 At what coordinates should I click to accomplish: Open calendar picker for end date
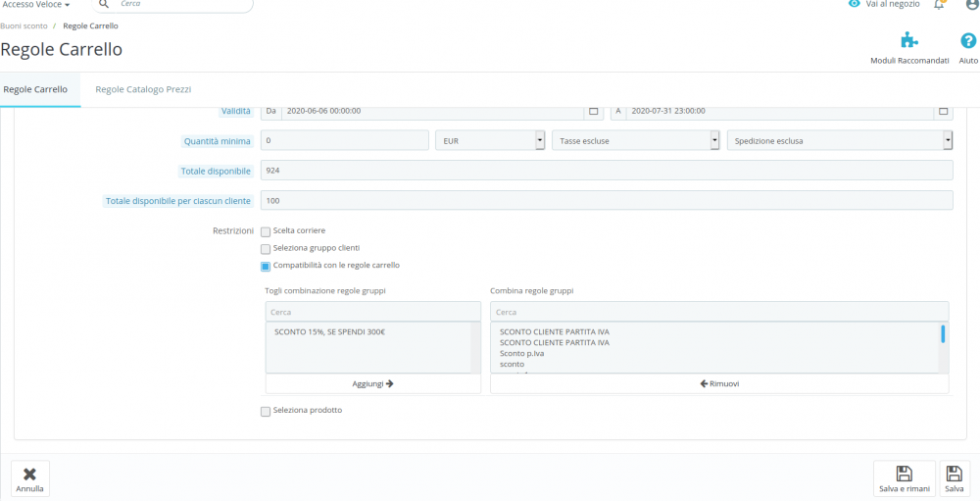[x=943, y=111]
